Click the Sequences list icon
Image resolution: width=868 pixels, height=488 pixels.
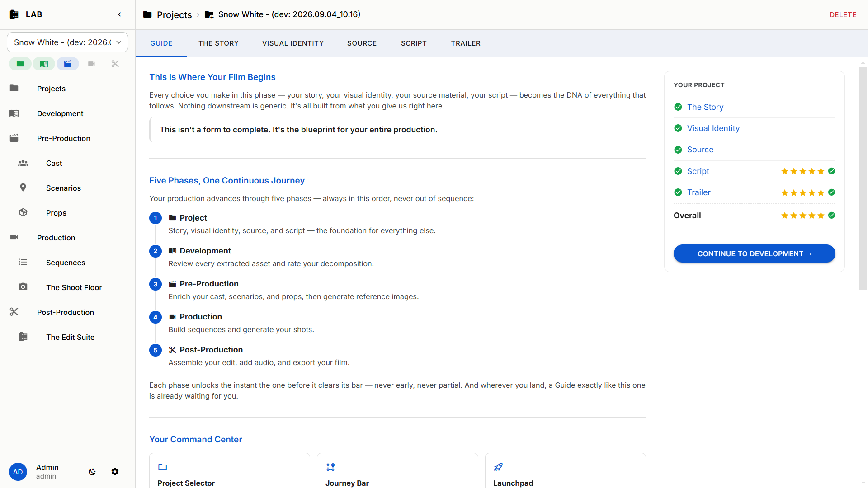(23, 262)
